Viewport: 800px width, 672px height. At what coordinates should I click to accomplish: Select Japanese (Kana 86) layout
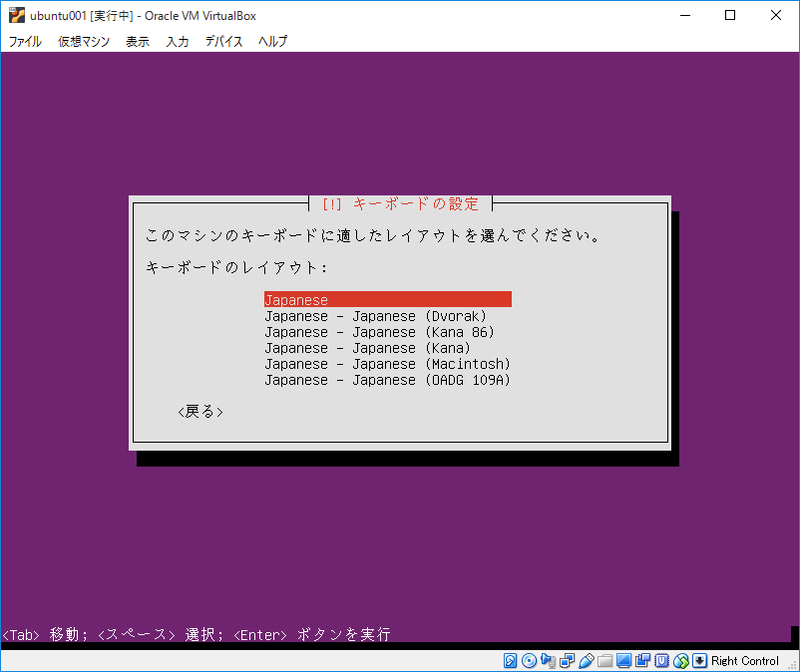click(380, 332)
